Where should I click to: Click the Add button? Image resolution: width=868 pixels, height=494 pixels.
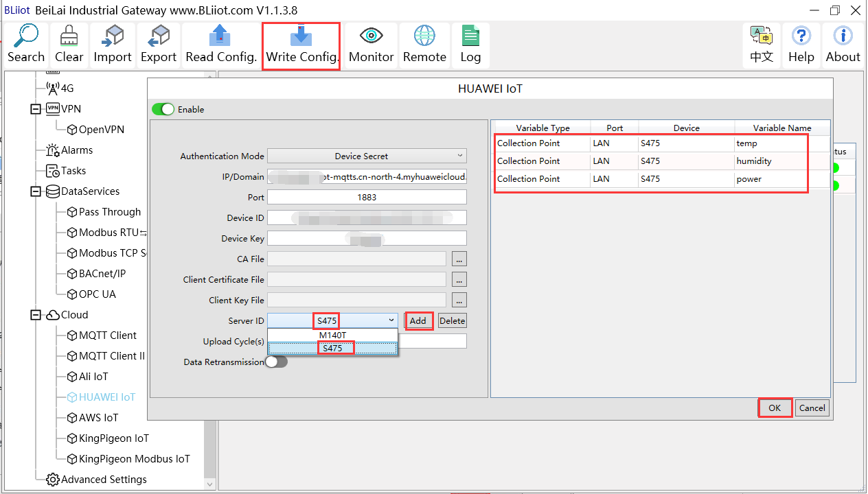418,320
